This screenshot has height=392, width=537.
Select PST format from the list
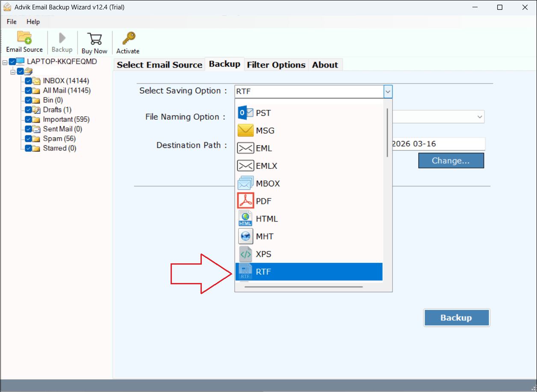(263, 113)
